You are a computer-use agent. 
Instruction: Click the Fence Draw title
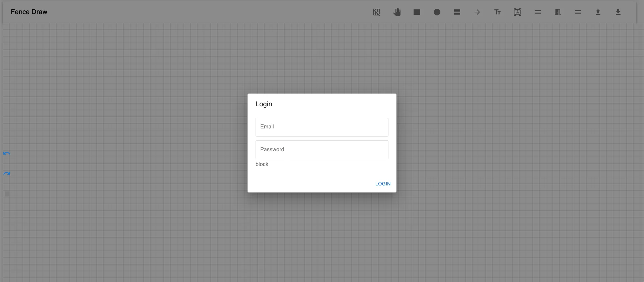click(29, 12)
